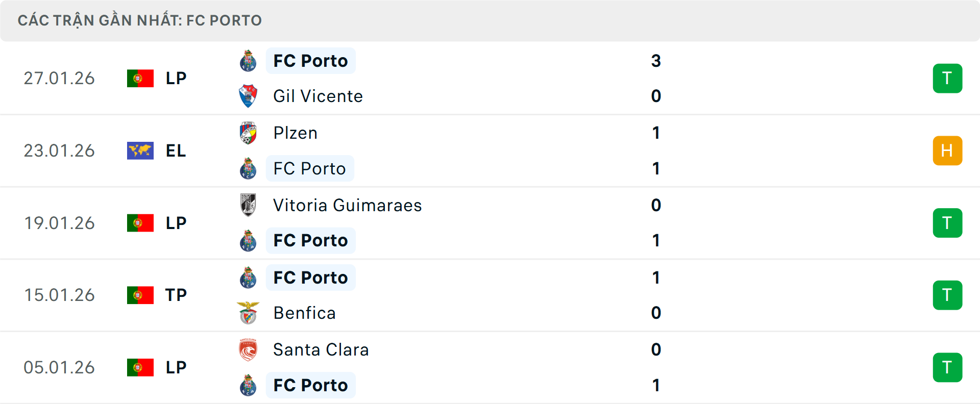Image resolution: width=980 pixels, height=404 pixels.
Task: Expand the header CÁC TRẬN GẦN NHẤT: FC PORTO
Action: pos(140,20)
